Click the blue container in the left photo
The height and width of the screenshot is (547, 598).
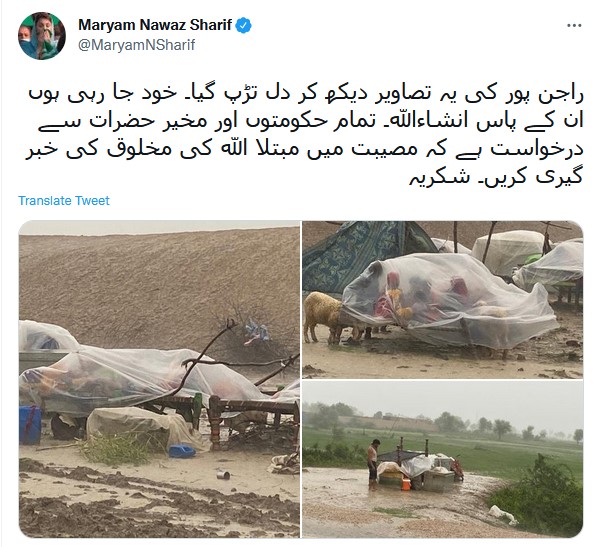point(30,425)
